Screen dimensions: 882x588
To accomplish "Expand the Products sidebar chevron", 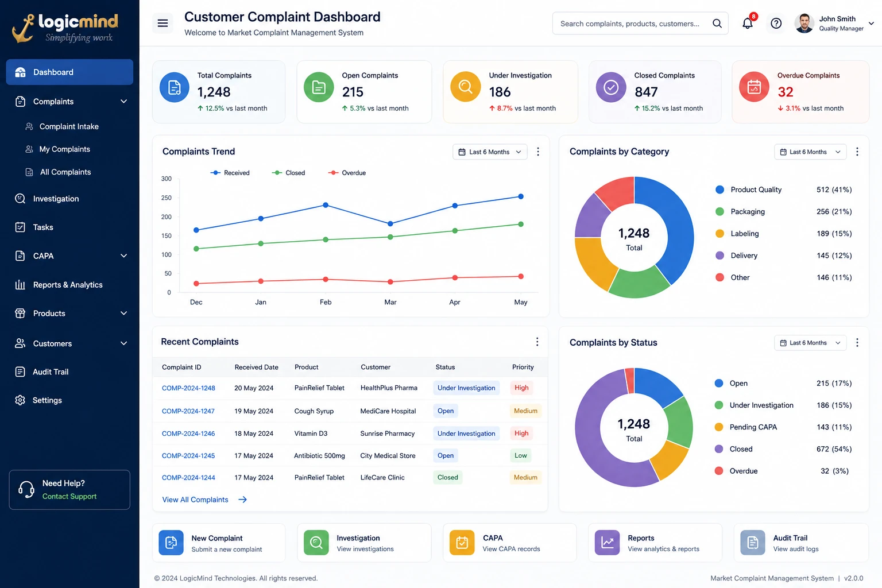I will [x=123, y=314].
